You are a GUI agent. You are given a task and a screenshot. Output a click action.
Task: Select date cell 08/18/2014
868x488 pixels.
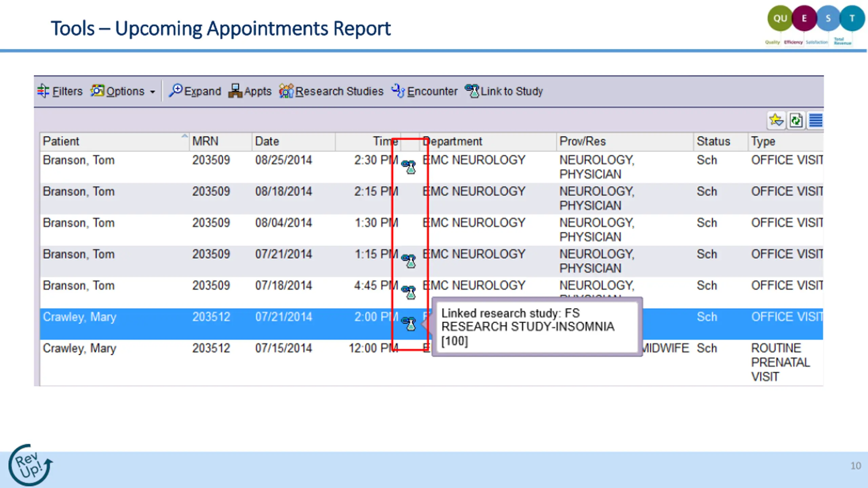pyautogui.click(x=283, y=191)
